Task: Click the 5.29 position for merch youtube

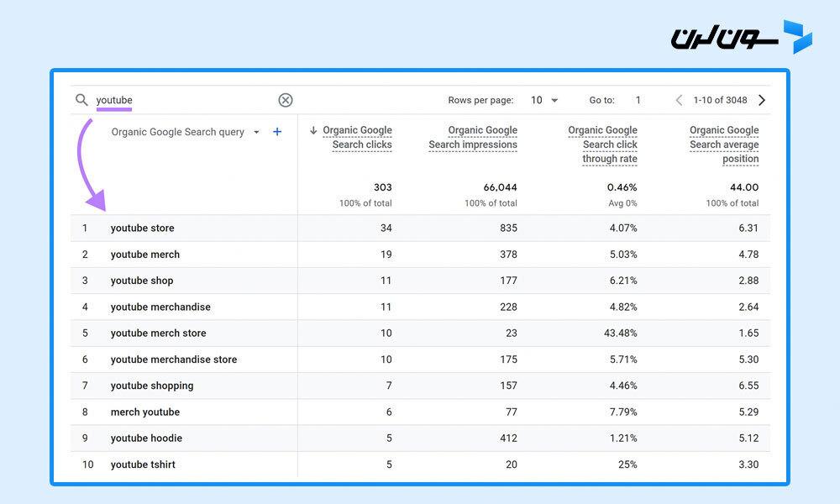Action: coord(748,412)
